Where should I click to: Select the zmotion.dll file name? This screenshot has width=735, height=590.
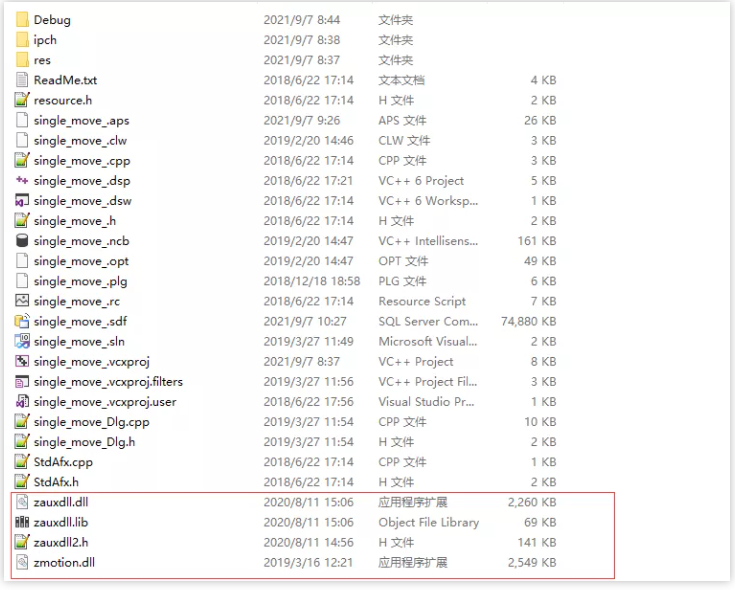[64, 563]
